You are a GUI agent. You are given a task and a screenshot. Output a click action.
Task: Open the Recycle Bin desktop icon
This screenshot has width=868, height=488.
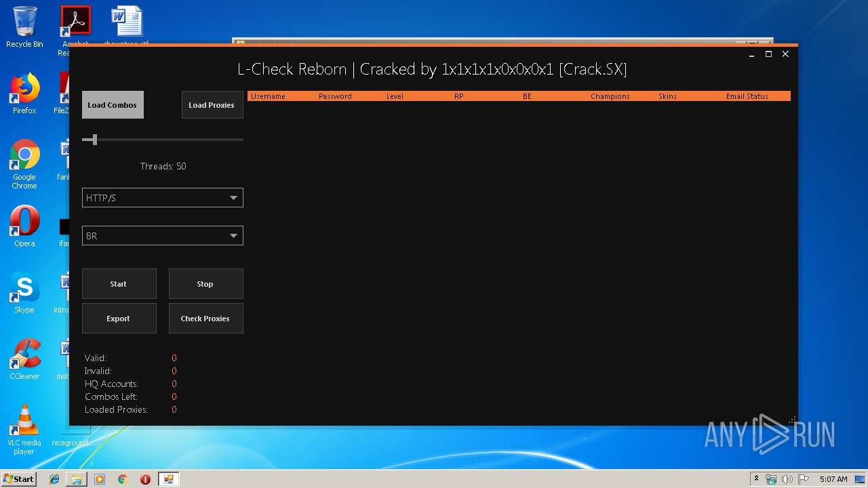[x=24, y=27]
